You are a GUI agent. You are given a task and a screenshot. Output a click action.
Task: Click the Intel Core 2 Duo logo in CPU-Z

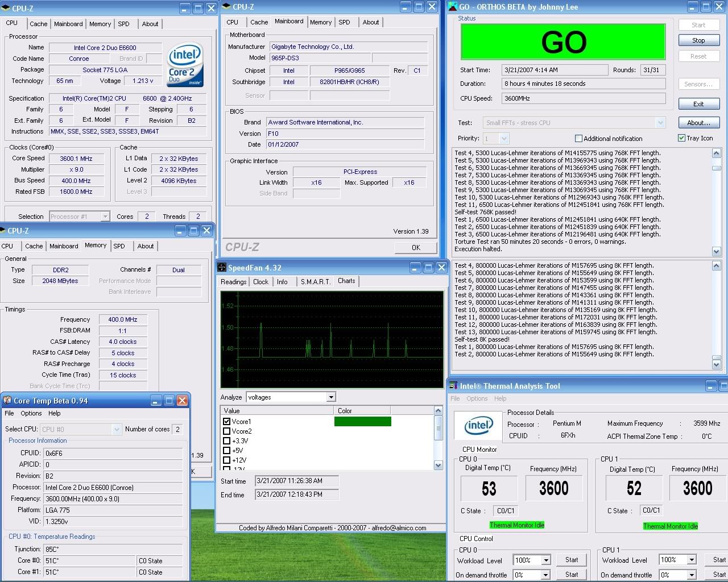[185, 66]
